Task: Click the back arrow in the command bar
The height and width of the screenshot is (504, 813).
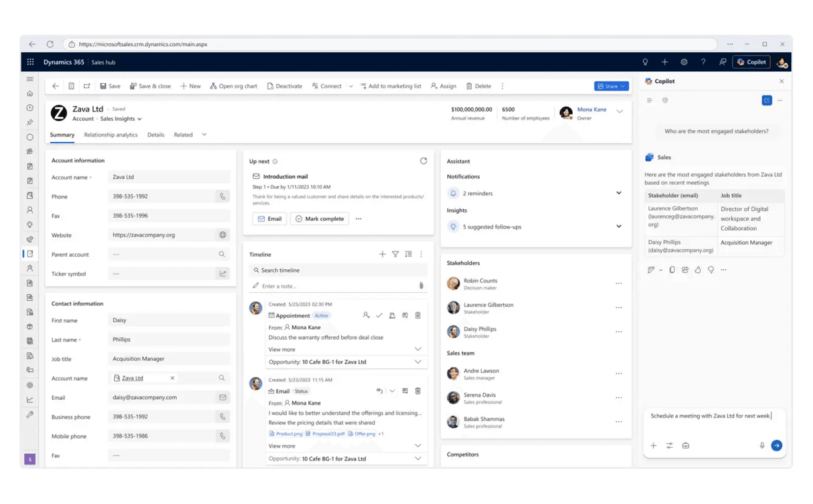Action: coord(55,86)
